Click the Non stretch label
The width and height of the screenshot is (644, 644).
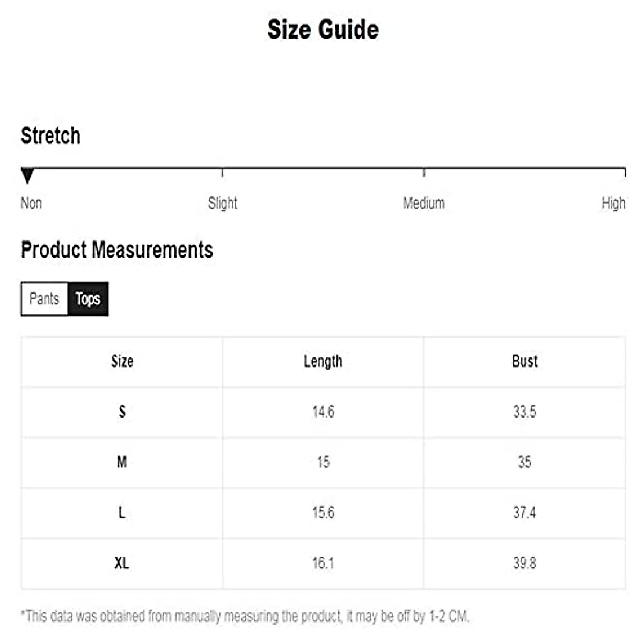(x=31, y=203)
